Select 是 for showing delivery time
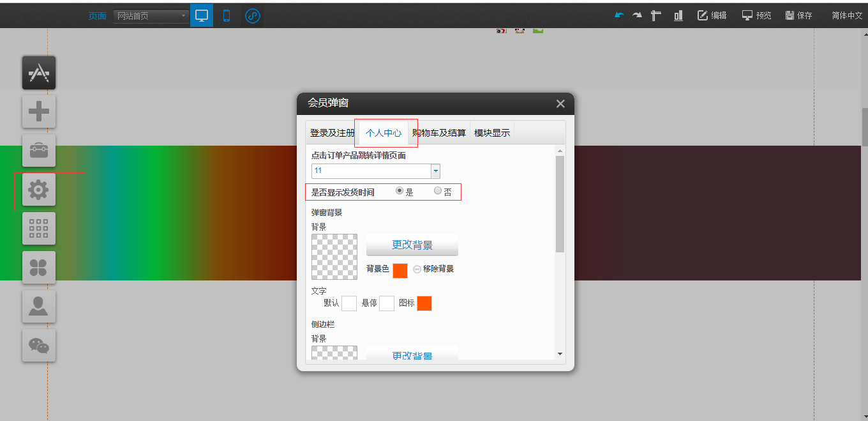 pyautogui.click(x=400, y=190)
